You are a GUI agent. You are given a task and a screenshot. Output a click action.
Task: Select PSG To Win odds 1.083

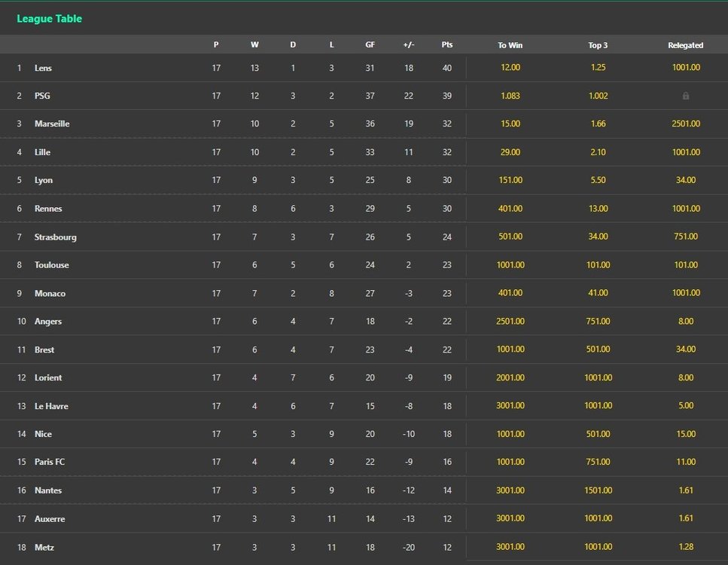coord(510,96)
